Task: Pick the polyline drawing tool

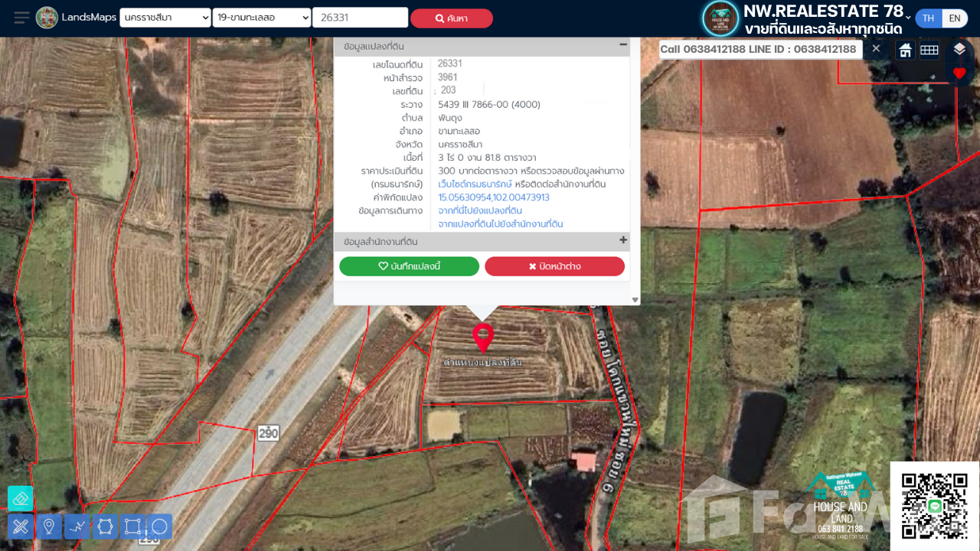Action: point(77,527)
